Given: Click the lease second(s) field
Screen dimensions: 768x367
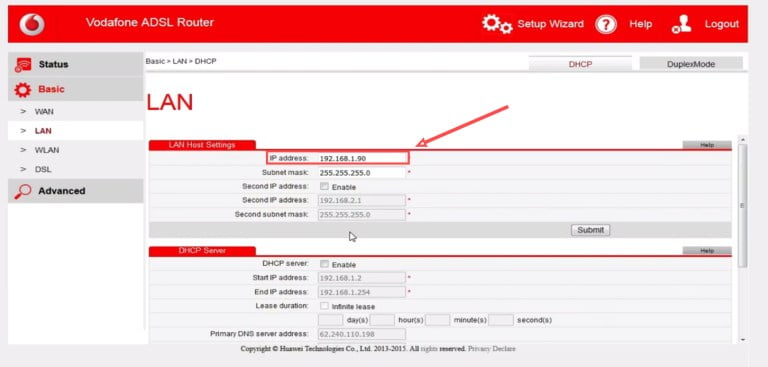Looking at the screenshot, I should pos(501,320).
